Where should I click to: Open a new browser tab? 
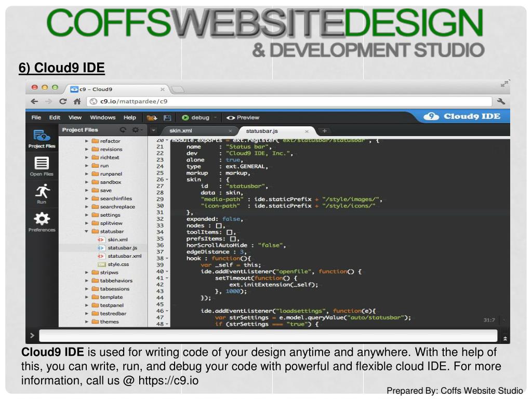click(178, 89)
